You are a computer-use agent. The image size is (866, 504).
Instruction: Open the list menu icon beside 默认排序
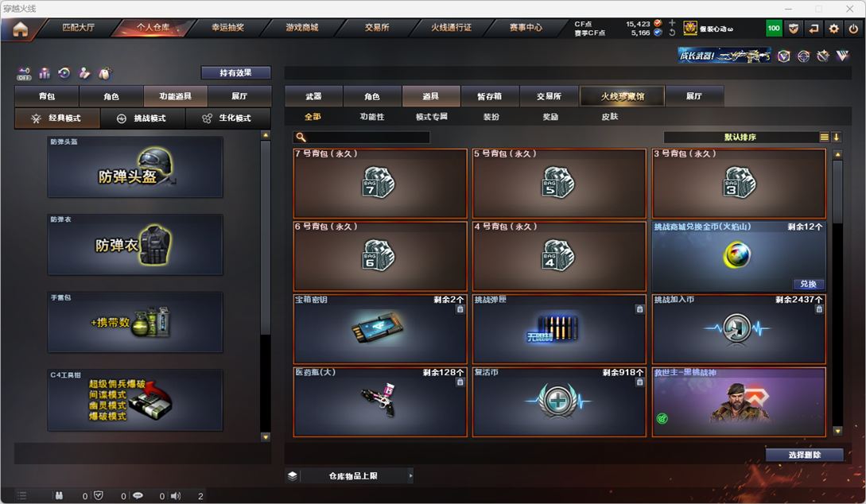point(824,137)
